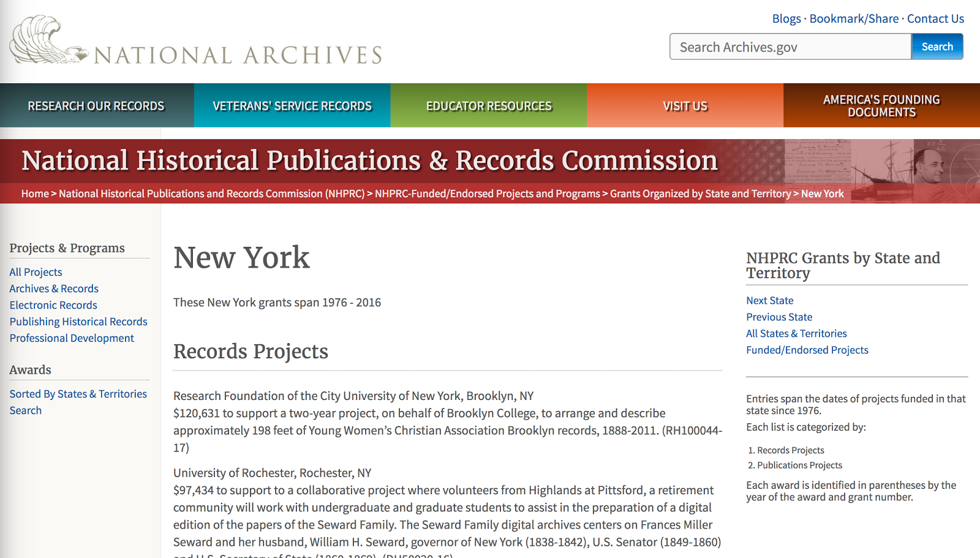Screen dimensions: 980x558
Task: Open the Visit Us page
Action: 685,105
